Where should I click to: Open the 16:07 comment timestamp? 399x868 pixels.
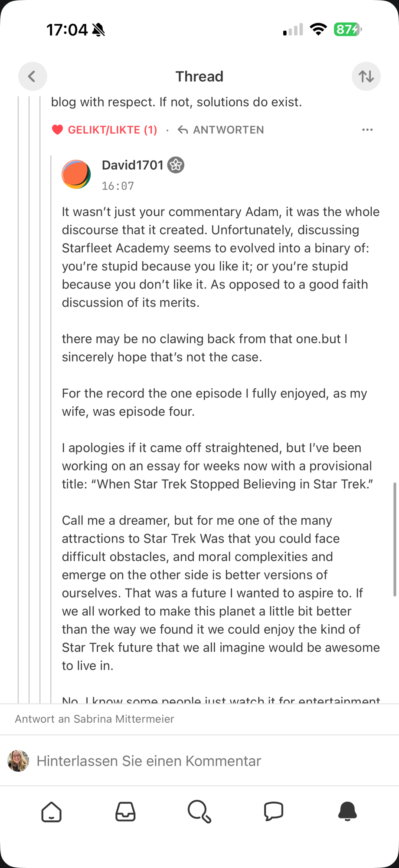click(118, 186)
